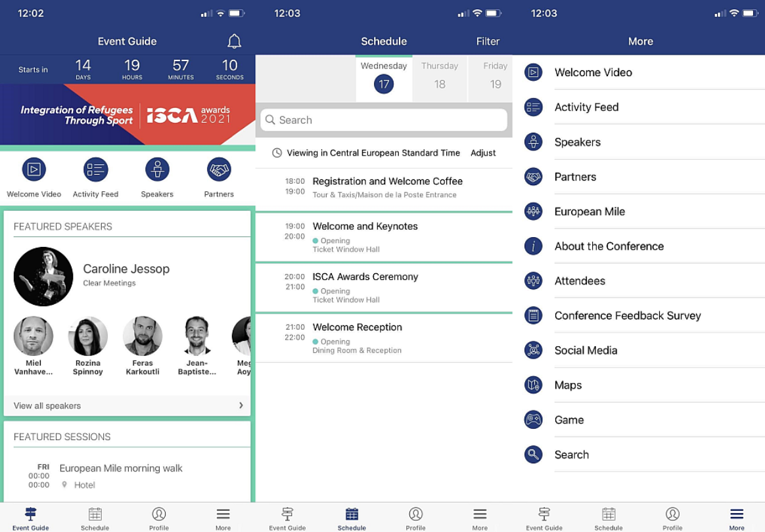Screen dimensions: 765x532
Task: Tap Caroline Jessop's speaker photo
Action: coord(43,277)
